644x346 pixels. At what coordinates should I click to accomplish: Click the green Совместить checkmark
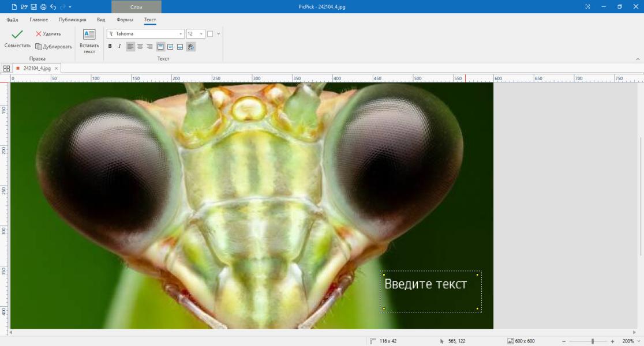17,34
